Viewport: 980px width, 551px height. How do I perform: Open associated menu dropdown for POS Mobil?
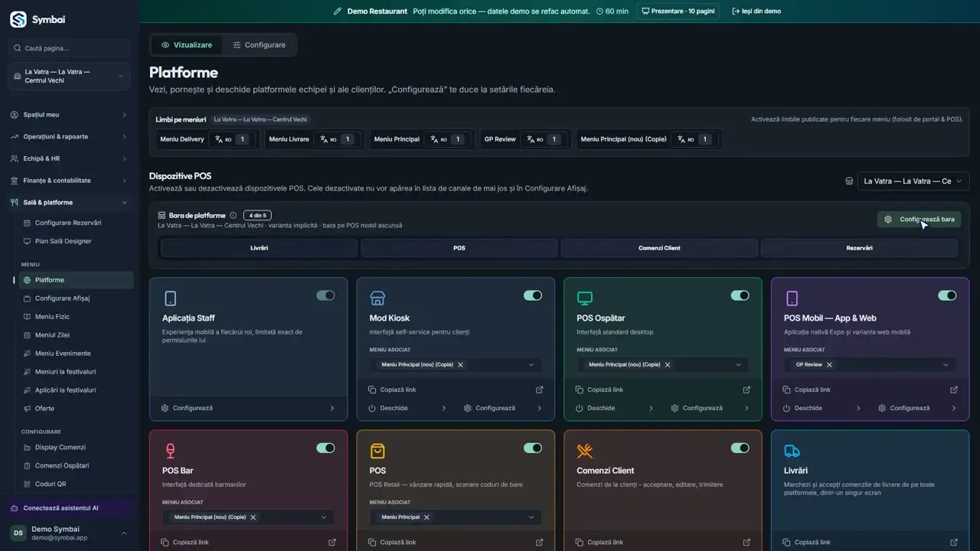coord(870,365)
